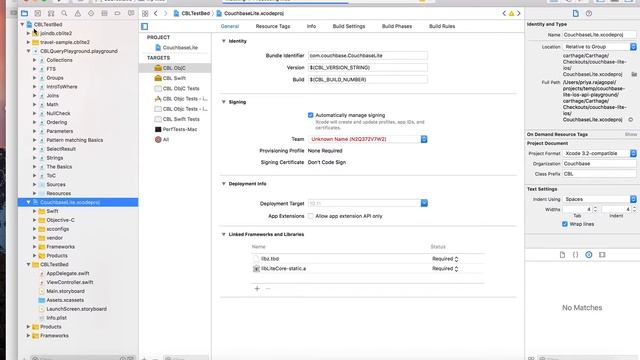
Task: Reveal full path in Finder arrow
Action: click(x=631, y=120)
